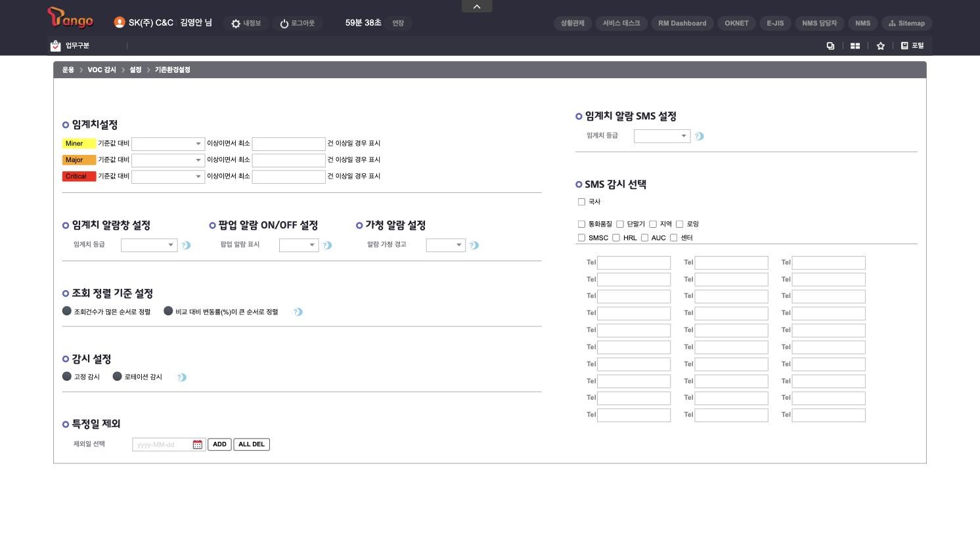Expand the 알람 가청 경고 dropdown
Image resolution: width=980 pixels, height=533 pixels.
(446, 245)
